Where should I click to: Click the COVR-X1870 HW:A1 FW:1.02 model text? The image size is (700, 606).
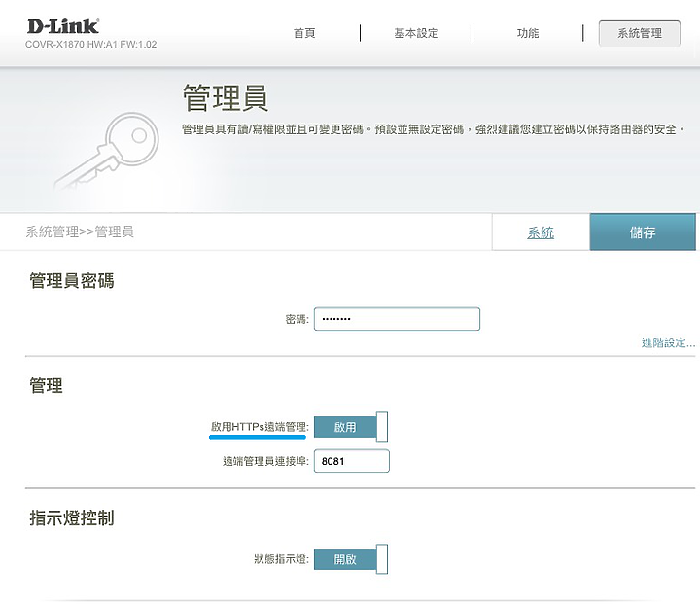91,44
